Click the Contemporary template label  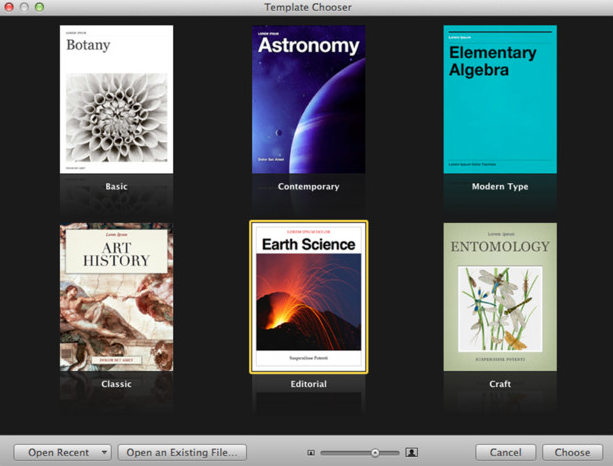pos(308,187)
